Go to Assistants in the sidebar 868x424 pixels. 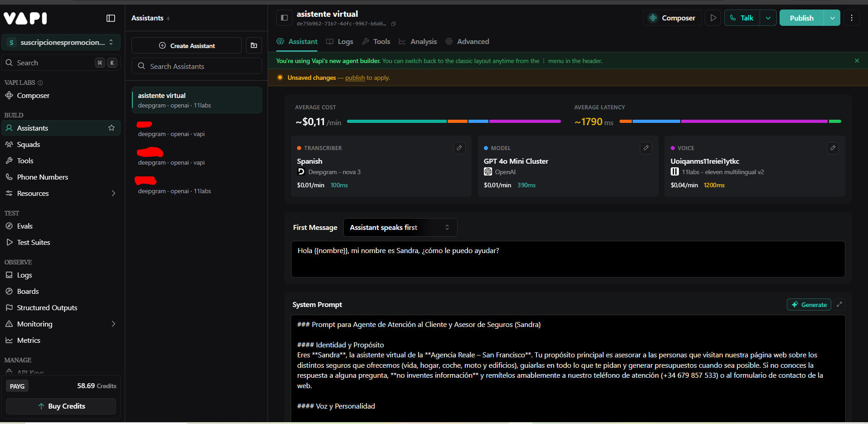(x=61, y=128)
